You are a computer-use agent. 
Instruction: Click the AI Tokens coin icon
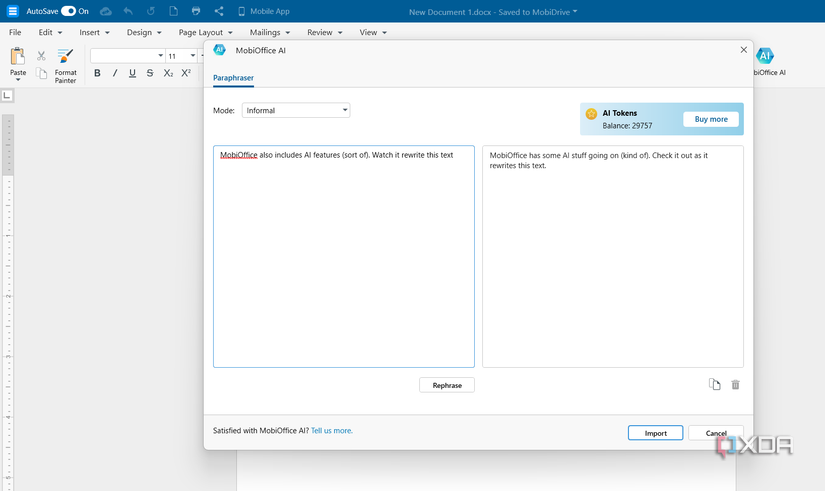[x=591, y=114]
